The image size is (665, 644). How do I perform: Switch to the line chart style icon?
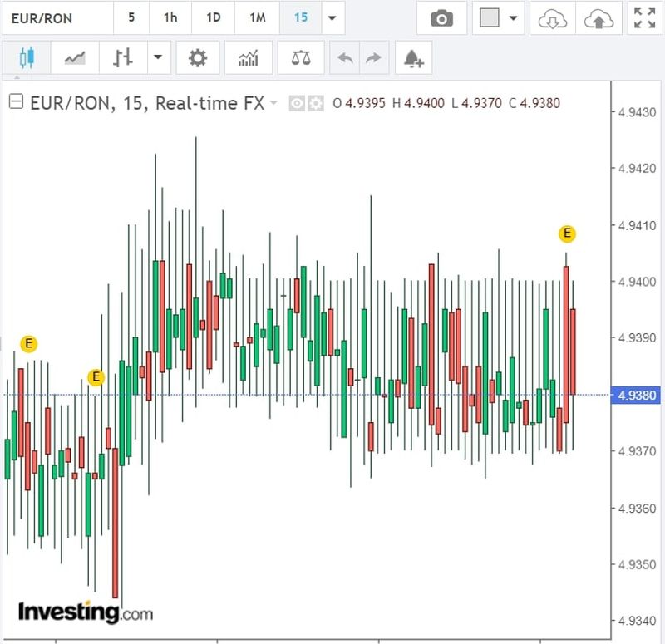(74, 58)
